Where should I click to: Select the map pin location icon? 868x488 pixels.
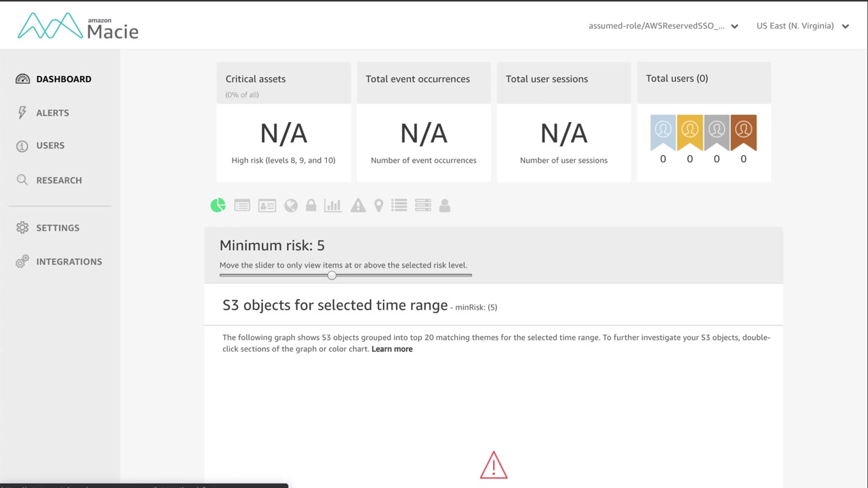(x=378, y=205)
